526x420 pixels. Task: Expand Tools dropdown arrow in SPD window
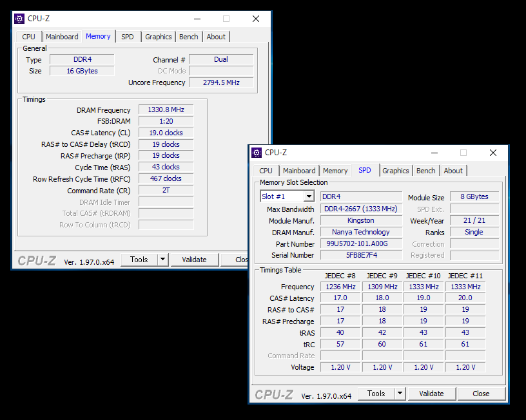coord(400,394)
